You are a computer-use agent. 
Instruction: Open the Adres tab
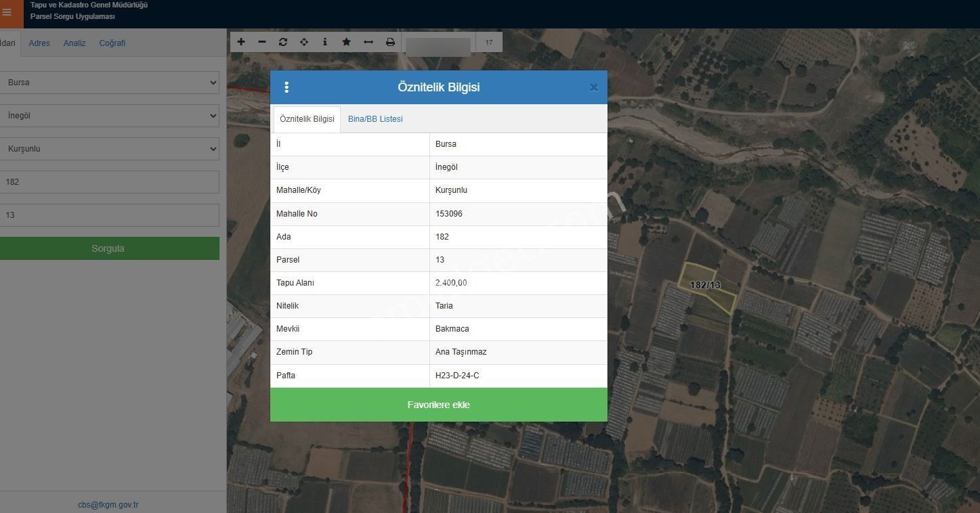pyautogui.click(x=39, y=43)
